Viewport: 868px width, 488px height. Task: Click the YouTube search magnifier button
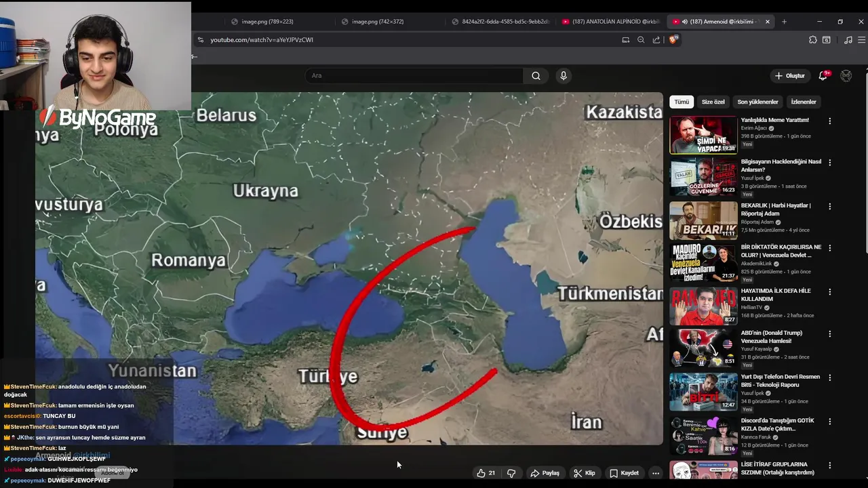pyautogui.click(x=536, y=76)
